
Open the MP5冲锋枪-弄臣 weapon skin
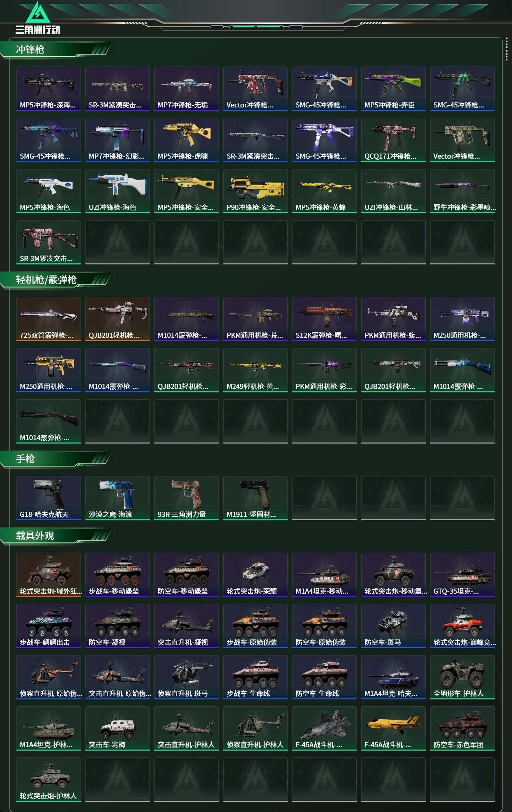click(x=393, y=89)
